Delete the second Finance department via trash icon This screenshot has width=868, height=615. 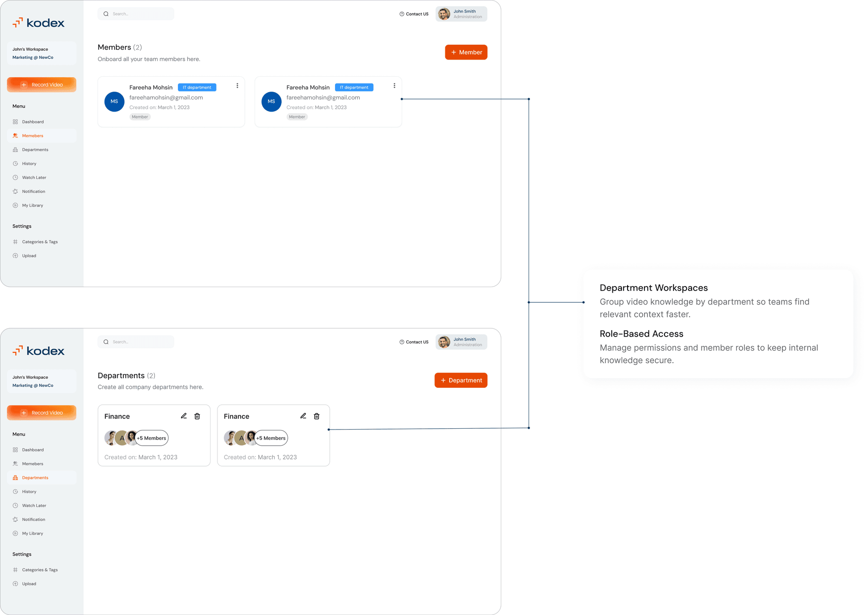pyautogui.click(x=317, y=416)
